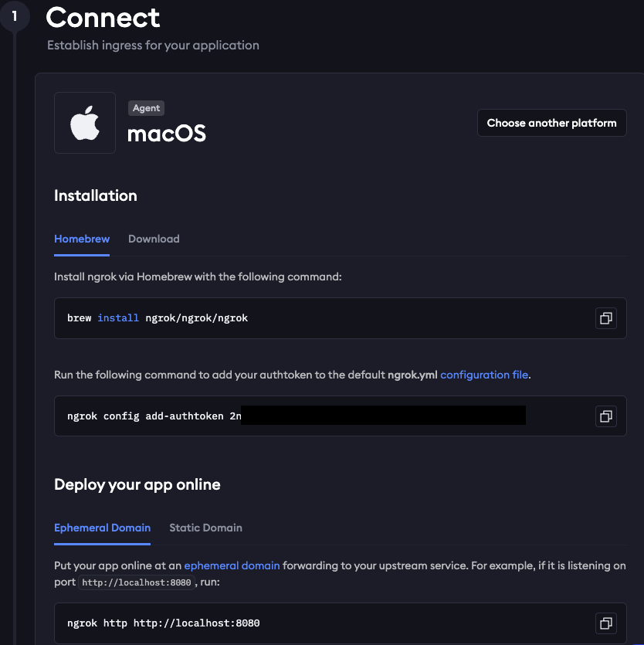Click the step 1 circle marker
Screen dimensions: 644x645
[x=15, y=16]
